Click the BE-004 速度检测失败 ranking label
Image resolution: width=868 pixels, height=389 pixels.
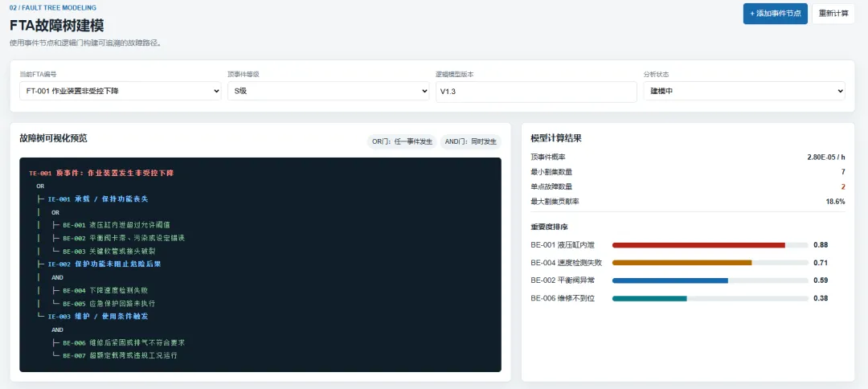[567, 263]
